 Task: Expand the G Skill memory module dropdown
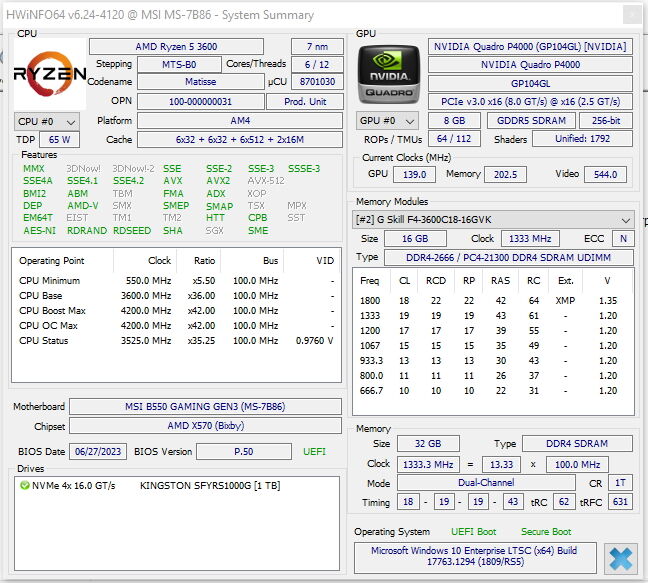493,220
